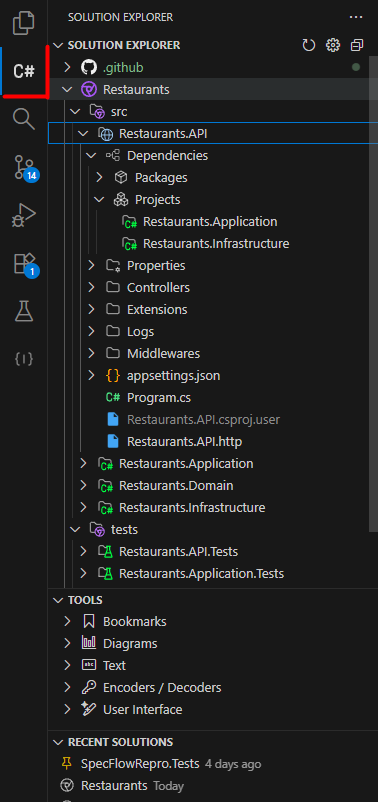Screen dimensions: 378x802
Task: Collapse the Restaurants solution node
Action: 67,90
